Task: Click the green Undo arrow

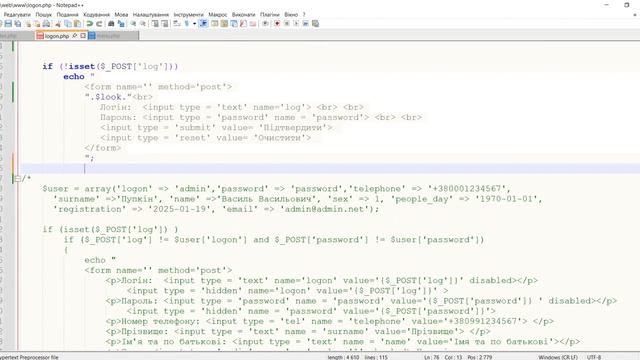Action: tap(89, 24)
